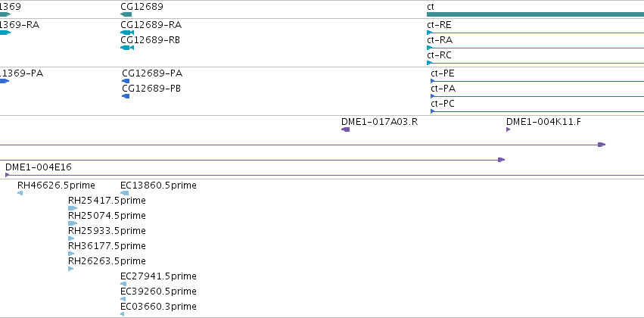Open the ct-RA transcript label

click(439, 40)
